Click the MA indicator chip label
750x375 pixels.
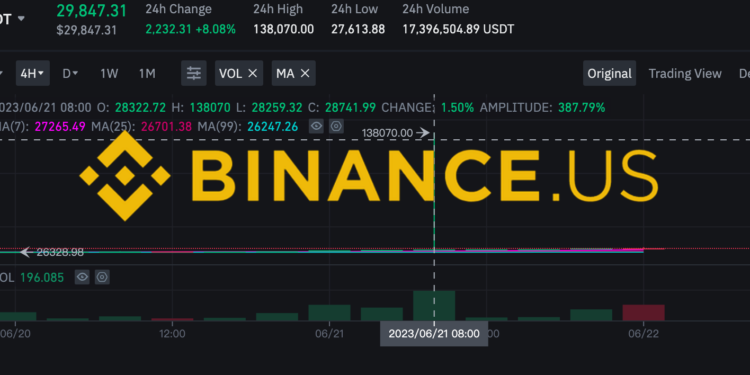coord(285,74)
